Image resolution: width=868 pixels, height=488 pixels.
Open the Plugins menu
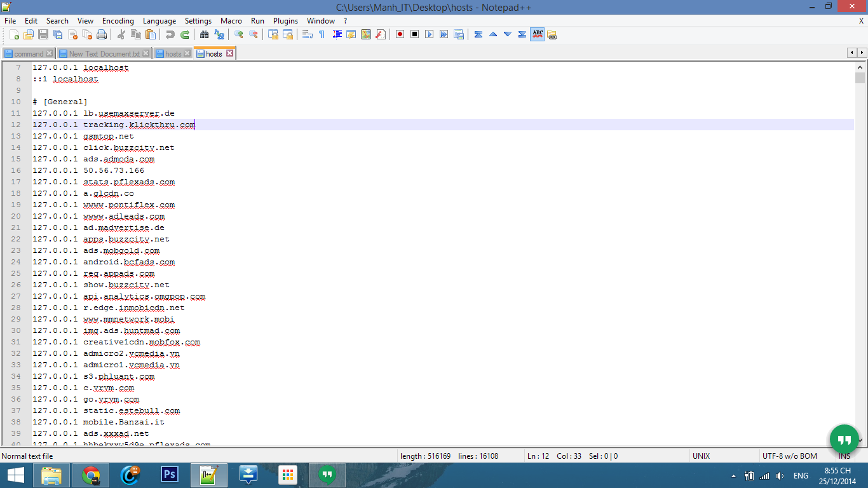(x=285, y=21)
